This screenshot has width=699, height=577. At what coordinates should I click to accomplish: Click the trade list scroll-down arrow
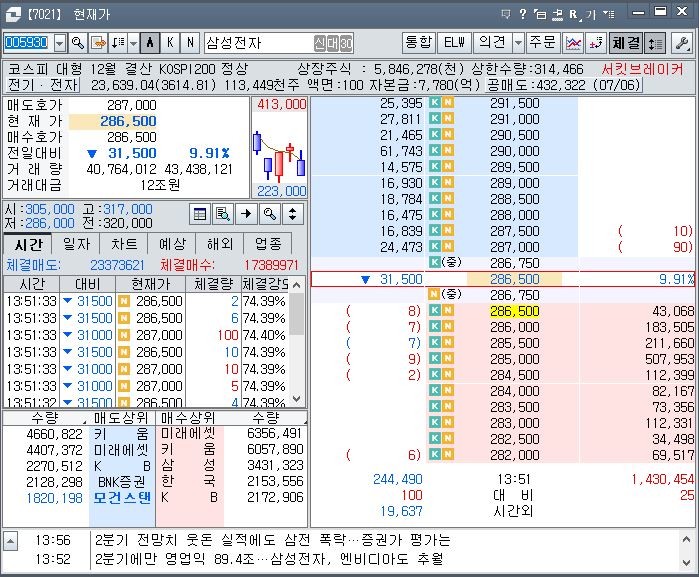click(x=297, y=398)
